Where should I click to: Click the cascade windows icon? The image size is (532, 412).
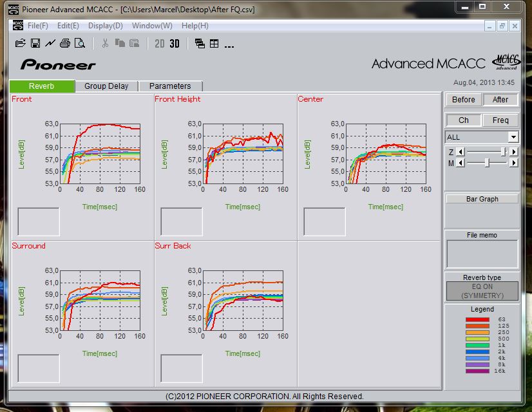200,43
